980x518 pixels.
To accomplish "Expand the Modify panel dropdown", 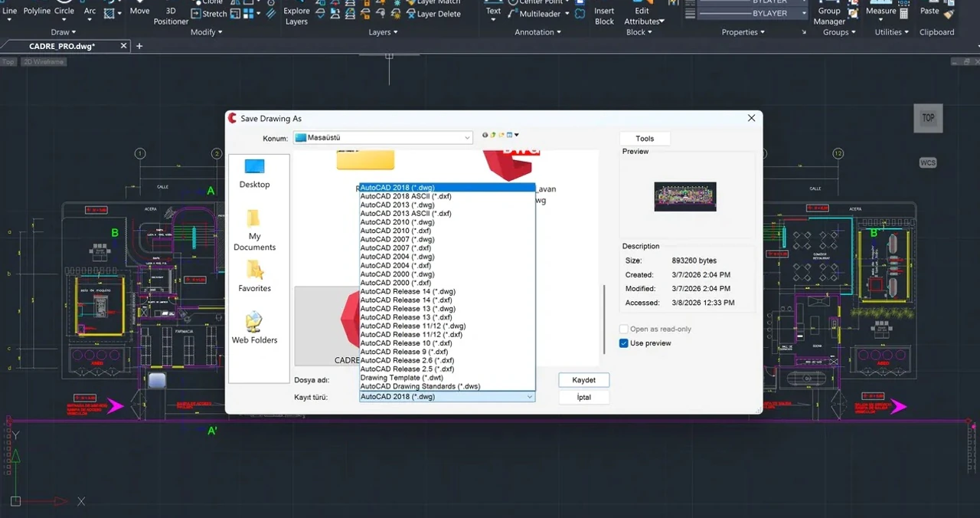I will tap(207, 32).
